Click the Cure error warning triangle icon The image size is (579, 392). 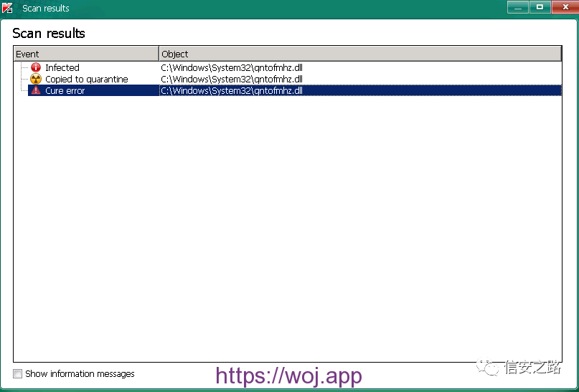coord(36,90)
